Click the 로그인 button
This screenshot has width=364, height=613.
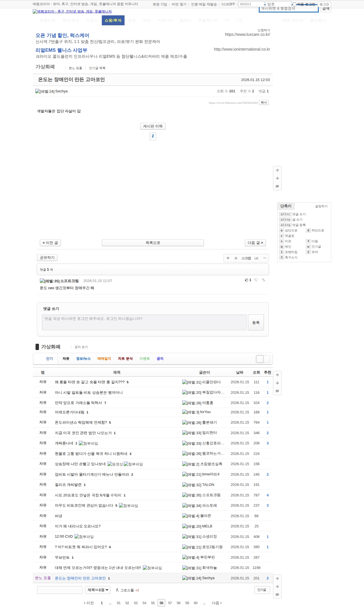324,4
